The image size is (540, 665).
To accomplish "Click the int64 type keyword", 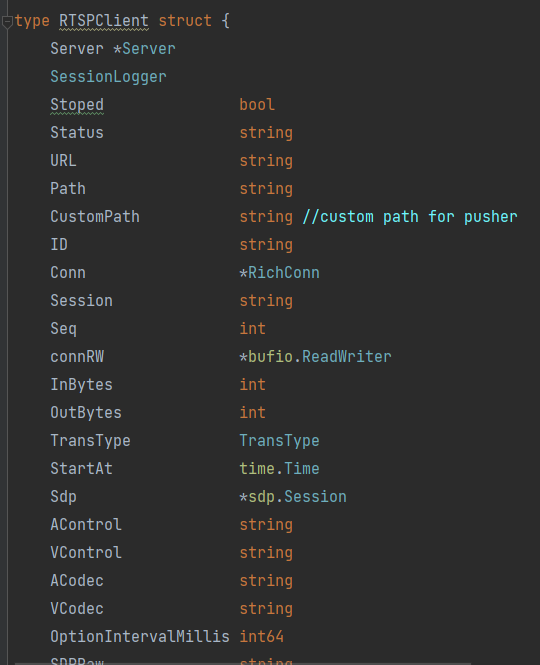I will pyautogui.click(x=262, y=637).
